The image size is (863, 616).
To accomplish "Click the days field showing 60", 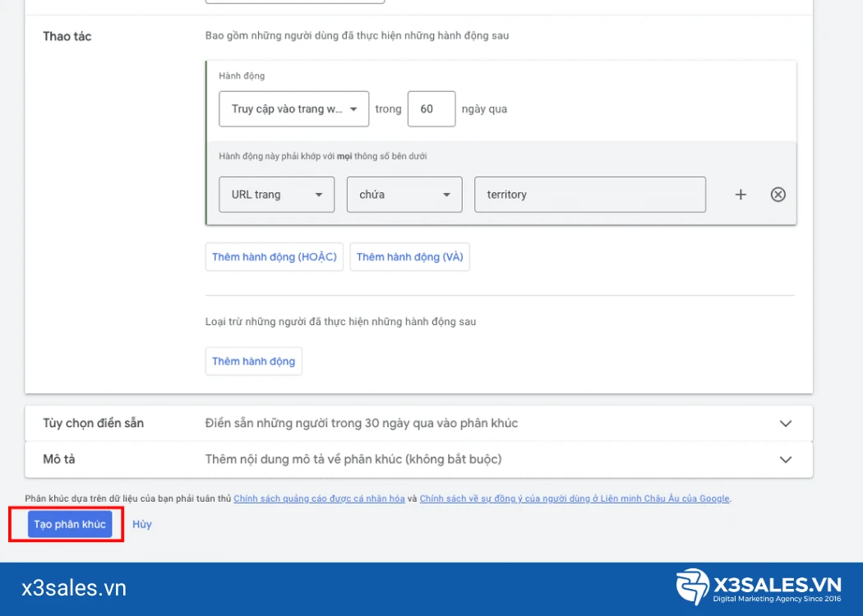I will 431,109.
